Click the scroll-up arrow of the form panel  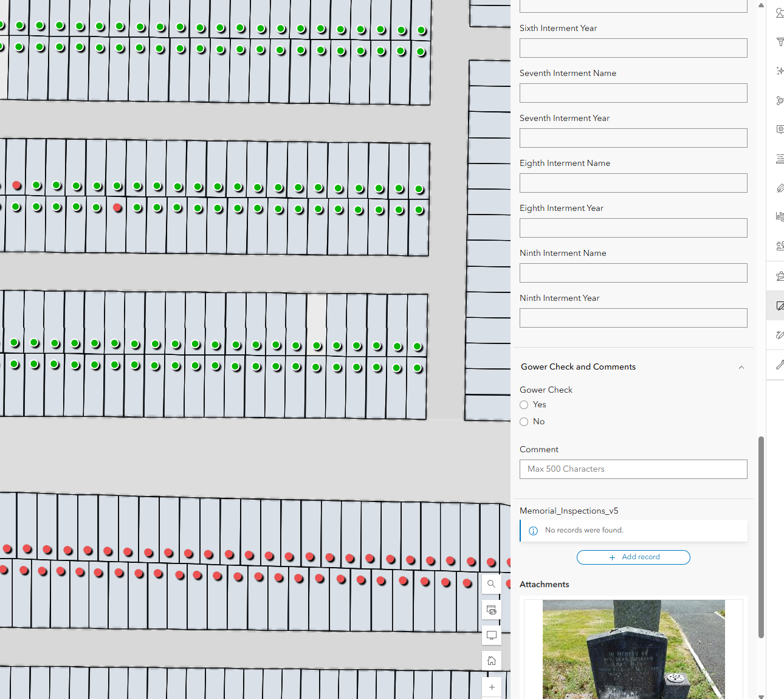click(x=761, y=5)
